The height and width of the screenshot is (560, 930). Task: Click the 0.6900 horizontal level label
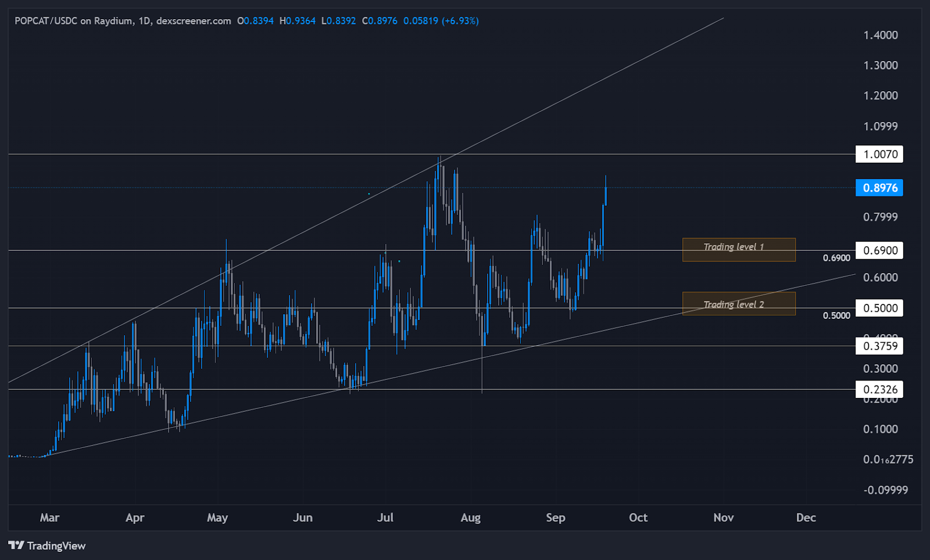click(879, 250)
